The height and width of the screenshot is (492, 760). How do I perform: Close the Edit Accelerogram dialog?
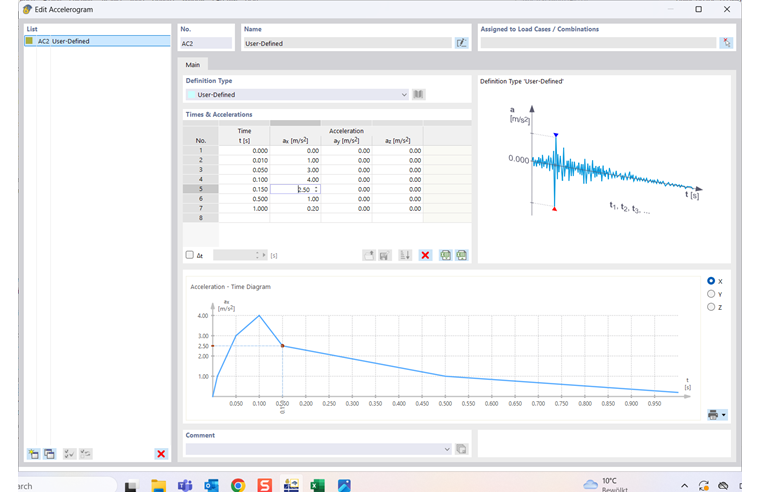727,9
